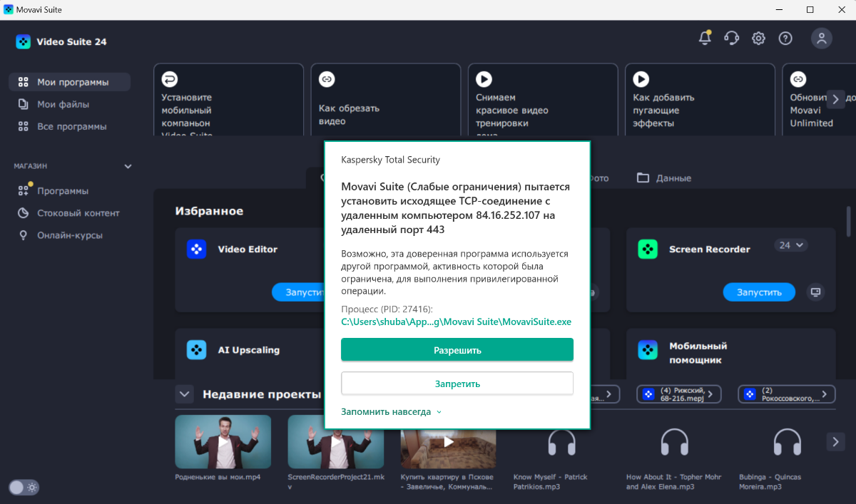Screen dimensions: 856x504
Task: Open the support headset icon
Action: point(731,38)
